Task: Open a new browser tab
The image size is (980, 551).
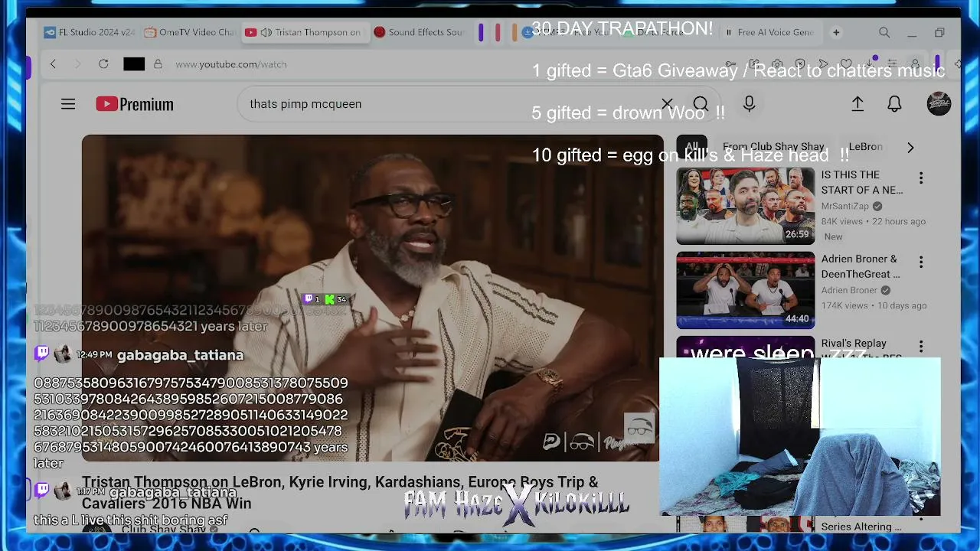Action: pos(836,33)
